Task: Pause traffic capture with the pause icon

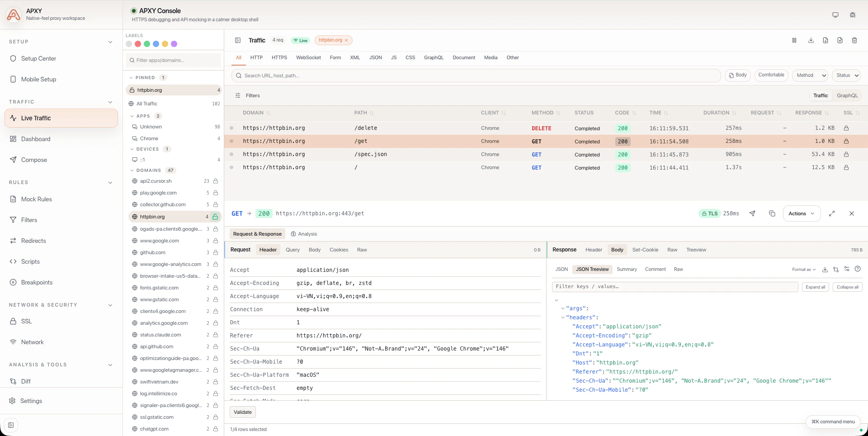Action: [794, 40]
